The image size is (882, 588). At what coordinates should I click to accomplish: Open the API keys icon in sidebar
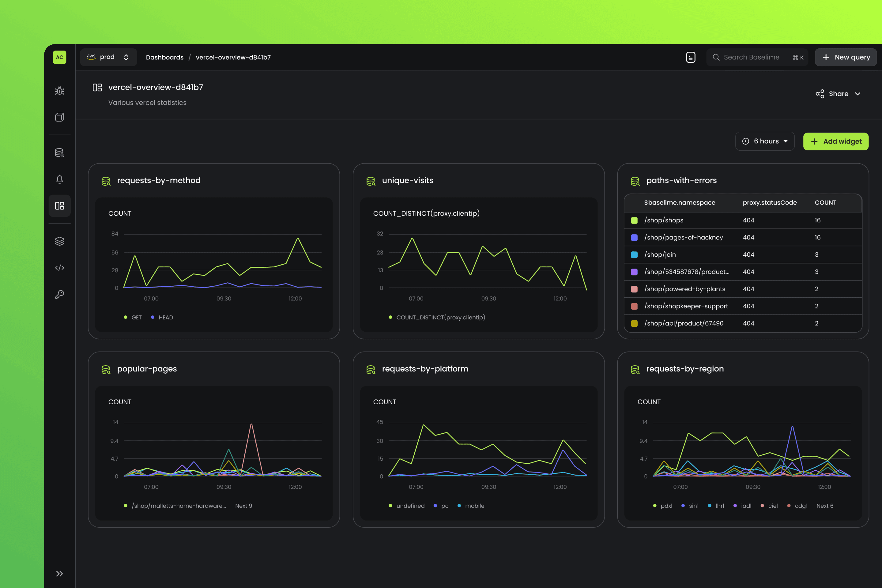coord(60,294)
